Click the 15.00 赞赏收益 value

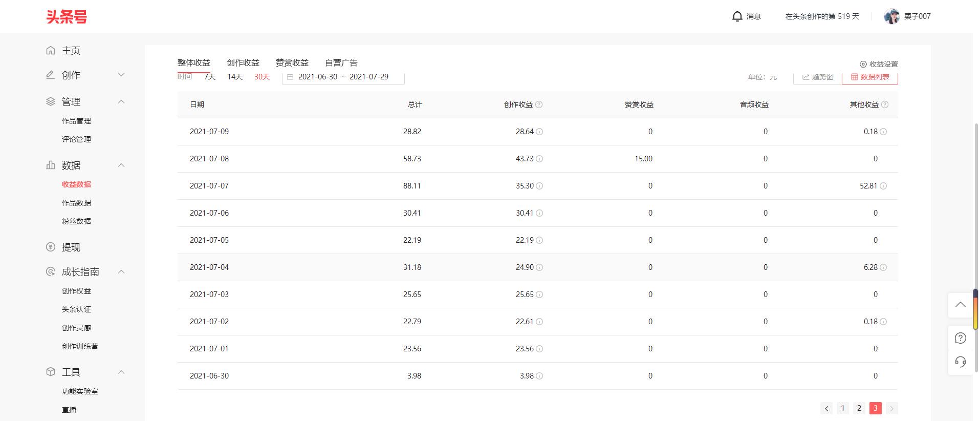(643, 159)
